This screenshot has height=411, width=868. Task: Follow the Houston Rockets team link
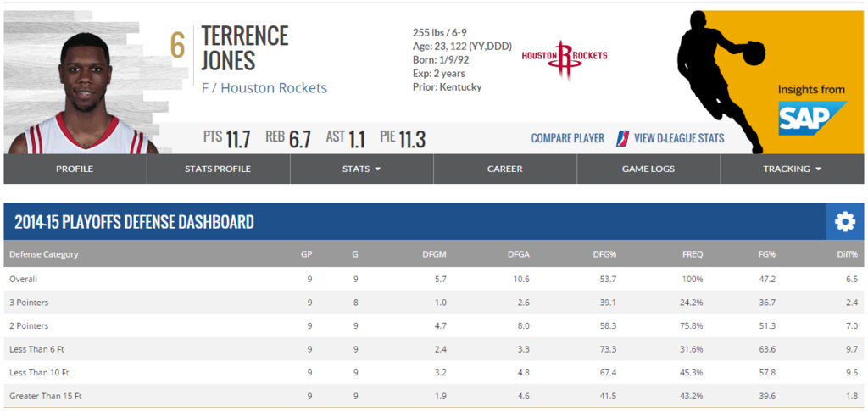274,88
